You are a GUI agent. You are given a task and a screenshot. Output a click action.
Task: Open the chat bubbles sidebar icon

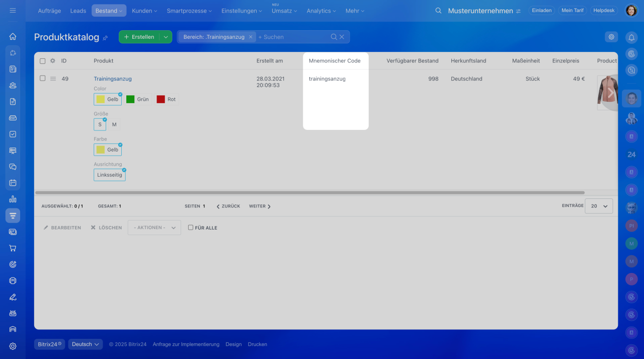point(13,167)
